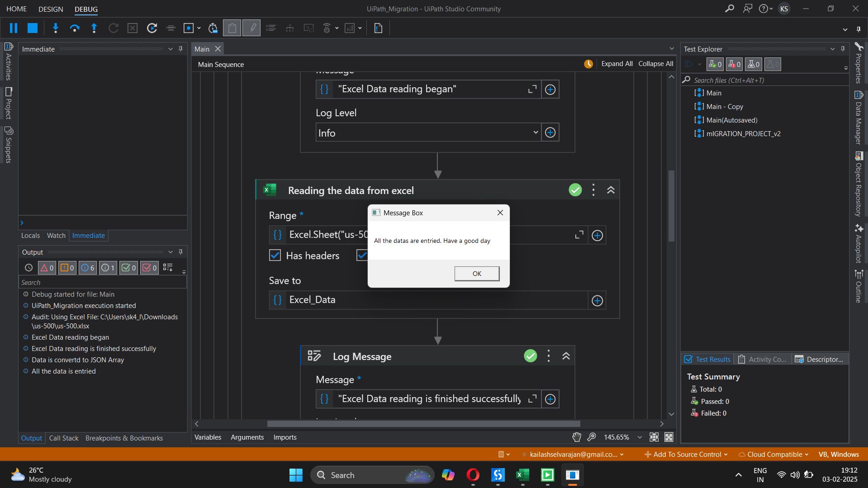The image size is (868, 488).
Task: Open the Windows Start button
Action: [296, 475]
